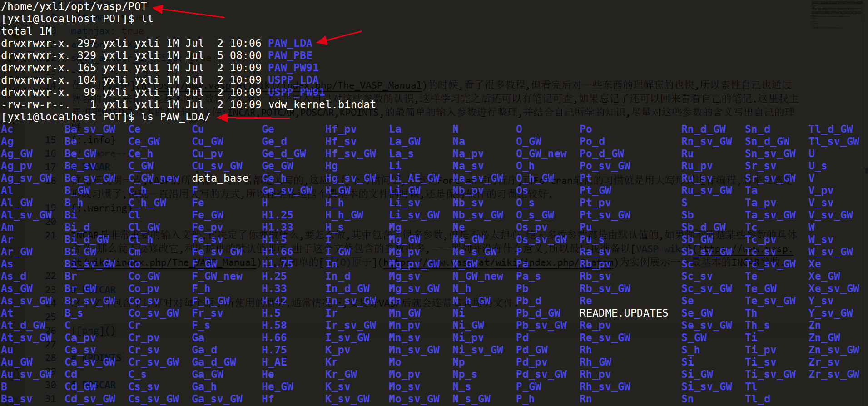Select the H_AE entry
Screen dimensions: 868x406
(274, 362)
